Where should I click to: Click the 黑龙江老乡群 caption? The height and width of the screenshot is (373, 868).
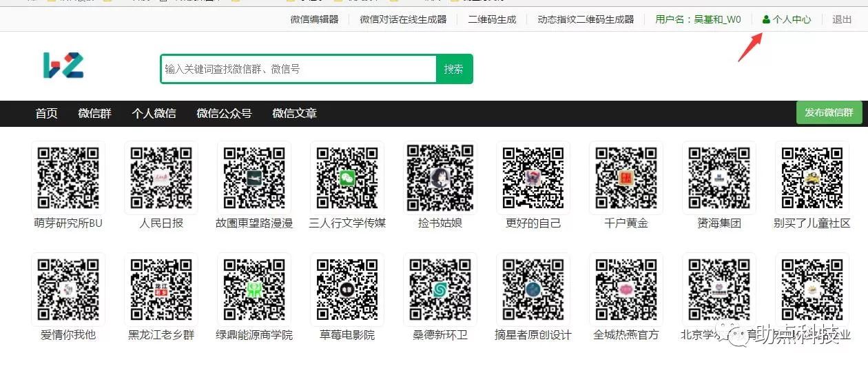[161, 335]
